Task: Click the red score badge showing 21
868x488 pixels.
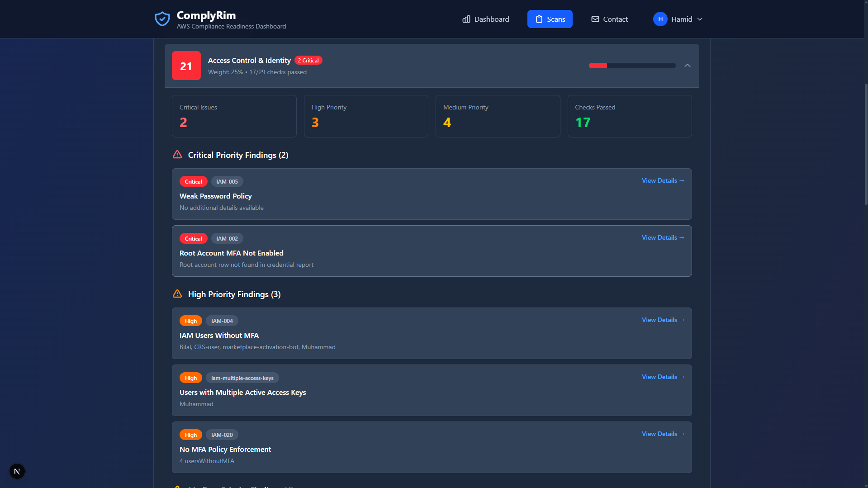Action: [186, 66]
